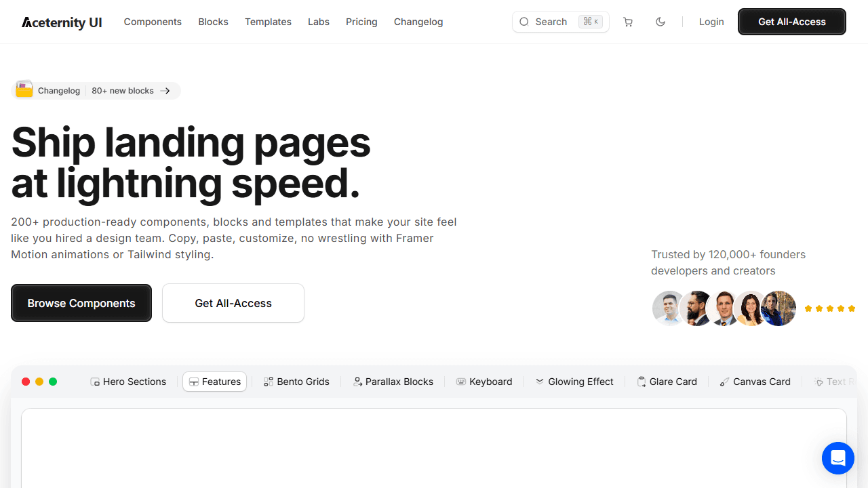Click the Keyboard tab icon

click(x=461, y=382)
